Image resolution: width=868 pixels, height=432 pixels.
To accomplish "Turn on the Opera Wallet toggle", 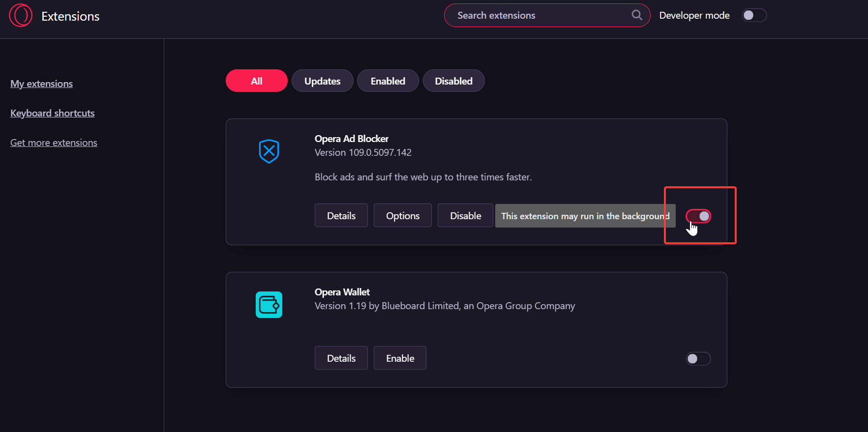I will click(x=698, y=359).
